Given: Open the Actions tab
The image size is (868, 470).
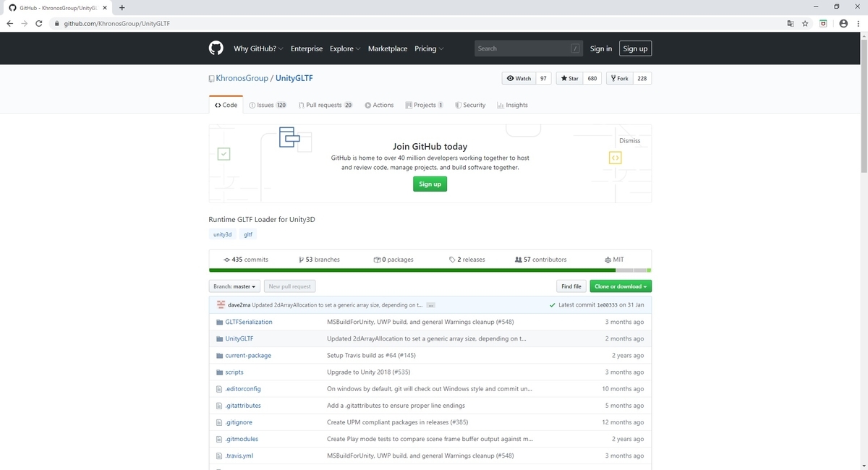Looking at the screenshot, I should click(x=379, y=105).
